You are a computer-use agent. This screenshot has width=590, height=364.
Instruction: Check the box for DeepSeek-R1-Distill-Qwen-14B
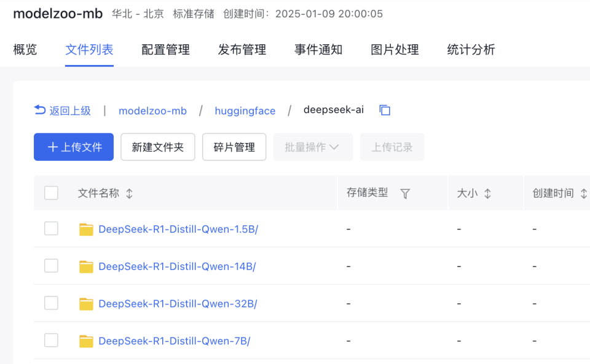pos(52,266)
